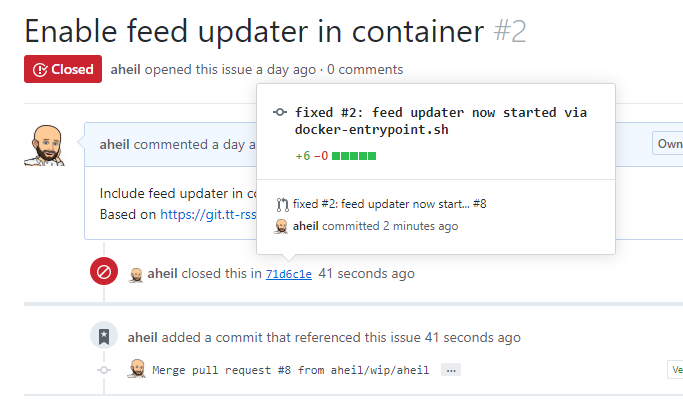Expand commit message with ellipsis button
This screenshot has height=402, width=683.
(x=451, y=370)
